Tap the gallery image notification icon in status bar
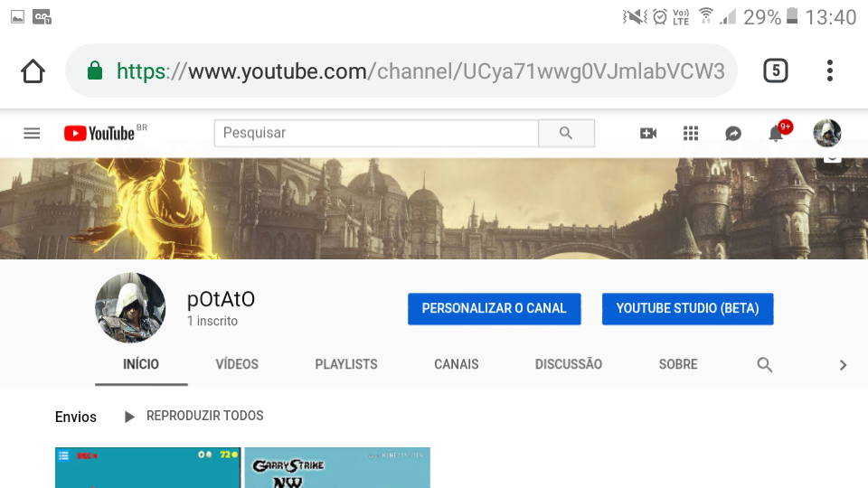The height and width of the screenshot is (488, 868). pyautogui.click(x=18, y=17)
